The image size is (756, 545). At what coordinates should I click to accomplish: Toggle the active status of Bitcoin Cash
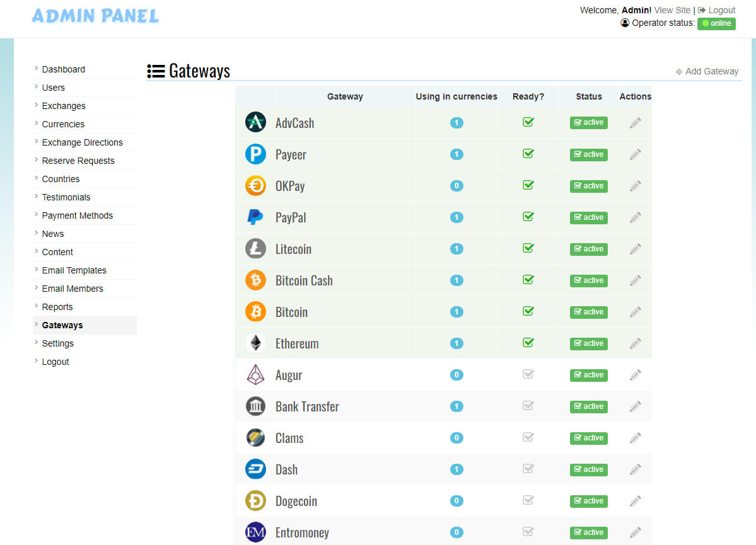tap(588, 280)
